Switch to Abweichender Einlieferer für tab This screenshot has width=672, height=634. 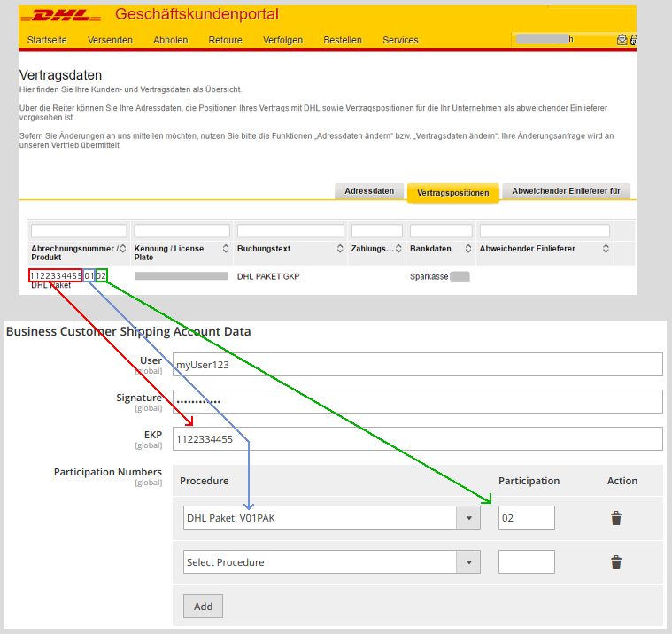(566, 191)
